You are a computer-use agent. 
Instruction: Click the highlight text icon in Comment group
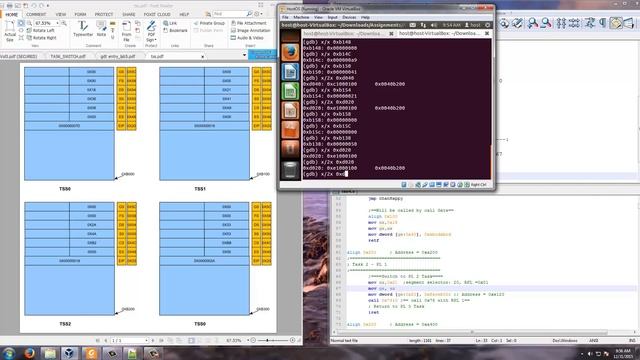(x=113, y=24)
